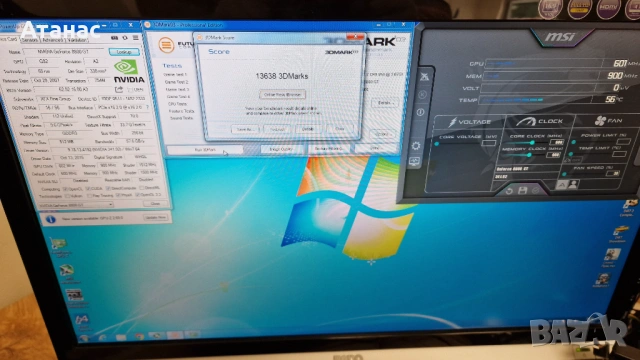The image size is (640, 360).
Task: Click the GPU-Z screenshot camera icon
Action: click(x=114, y=38)
